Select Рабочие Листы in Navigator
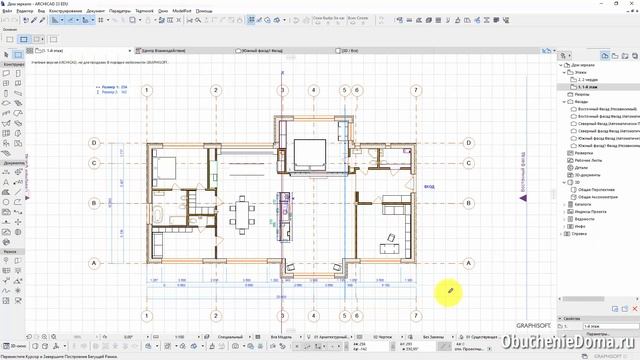This screenshot has height=360, width=640. 588,160
